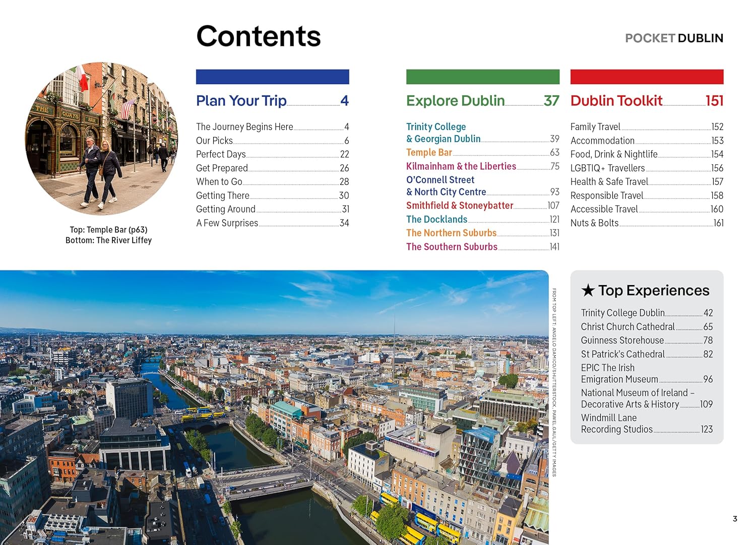Click the 'Getting There' entry
The width and height of the screenshot is (756, 545).
pyautogui.click(x=273, y=195)
